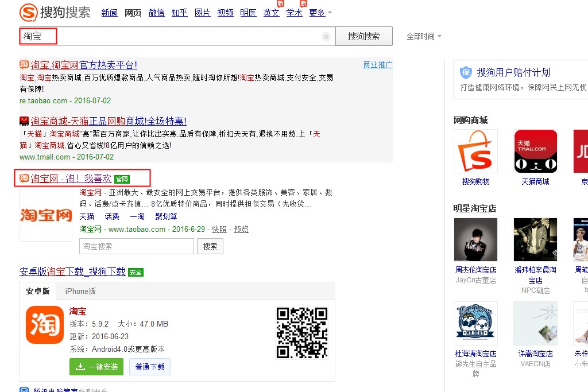The width and height of the screenshot is (588, 392).
Task: Open the 搜狗用户赔付计划 heading
Action: [513, 72]
